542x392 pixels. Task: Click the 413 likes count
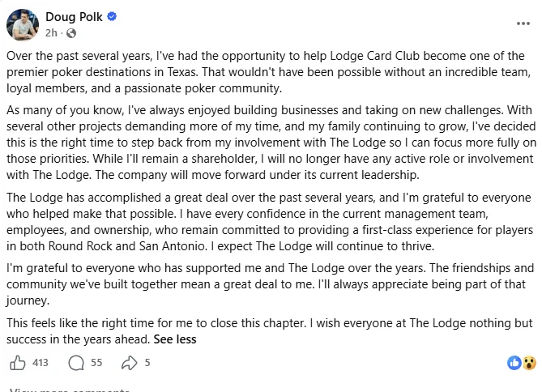[x=41, y=362]
